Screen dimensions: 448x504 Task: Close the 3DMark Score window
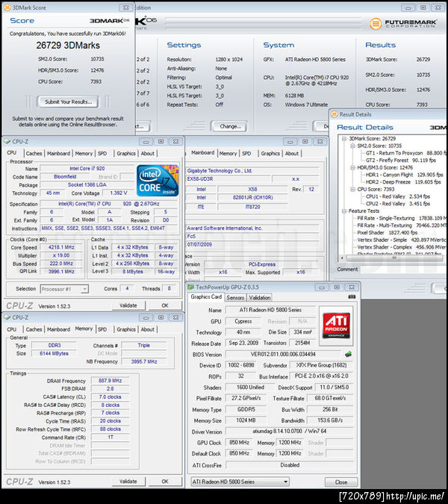click(126, 7)
